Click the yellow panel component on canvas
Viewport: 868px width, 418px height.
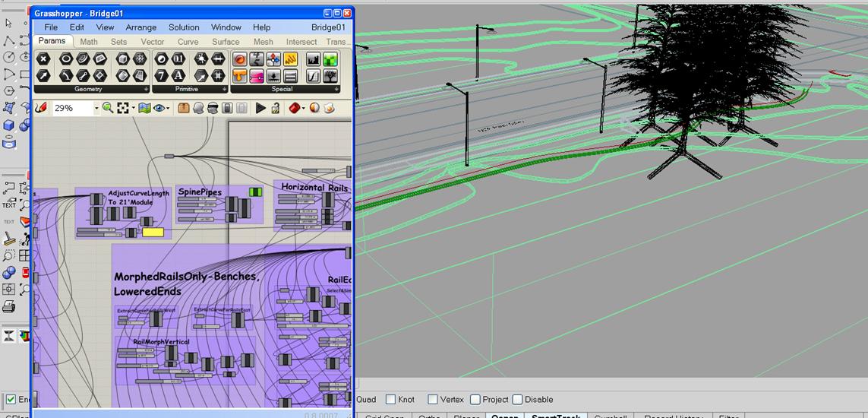click(x=153, y=232)
